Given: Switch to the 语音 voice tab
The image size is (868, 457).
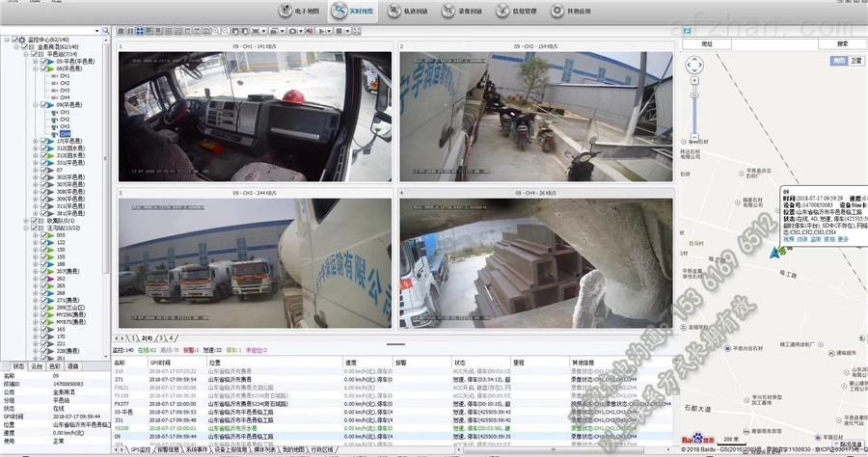Looking at the screenshot, I should [x=73, y=366].
